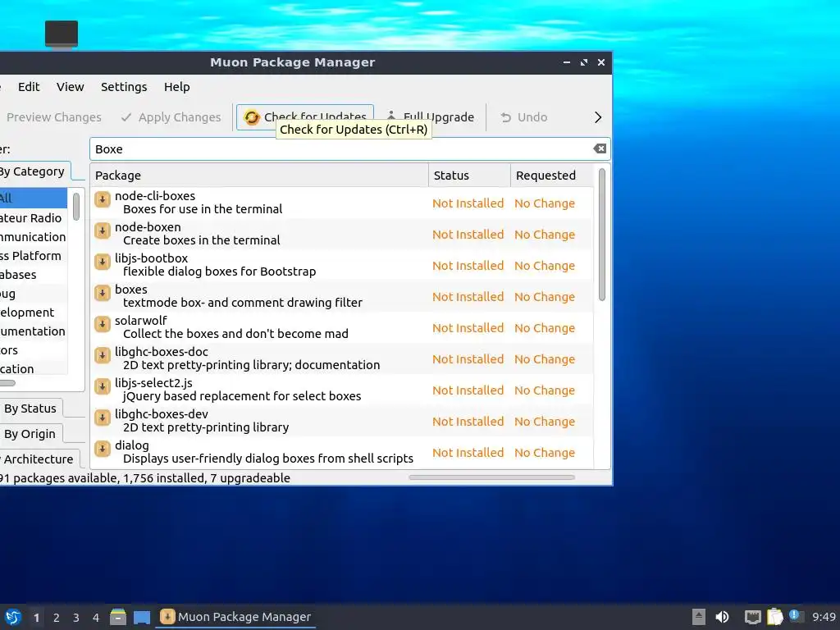Click the libghc-boxes-dev package icon
Screen dimensions: 840x630
tap(103, 417)
